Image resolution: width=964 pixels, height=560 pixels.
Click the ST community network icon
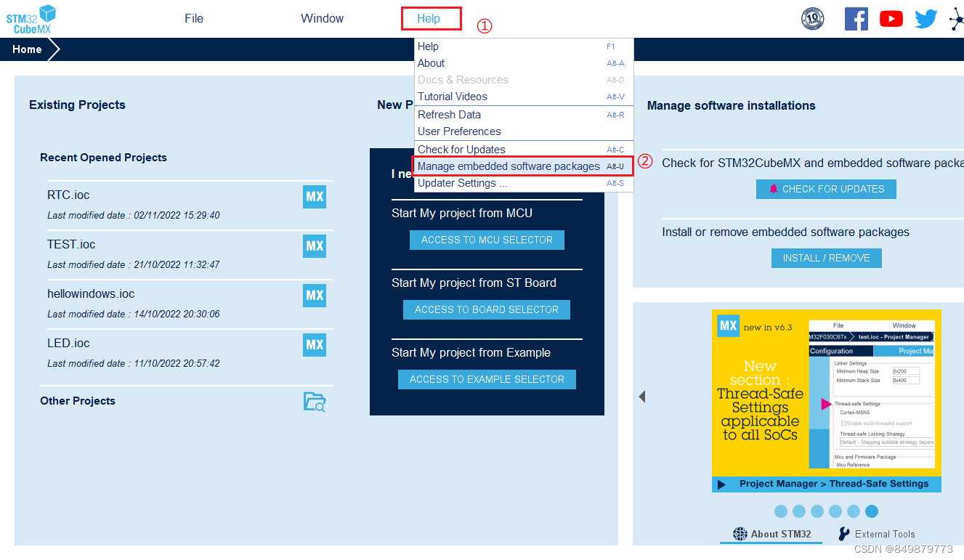[957, 20]
